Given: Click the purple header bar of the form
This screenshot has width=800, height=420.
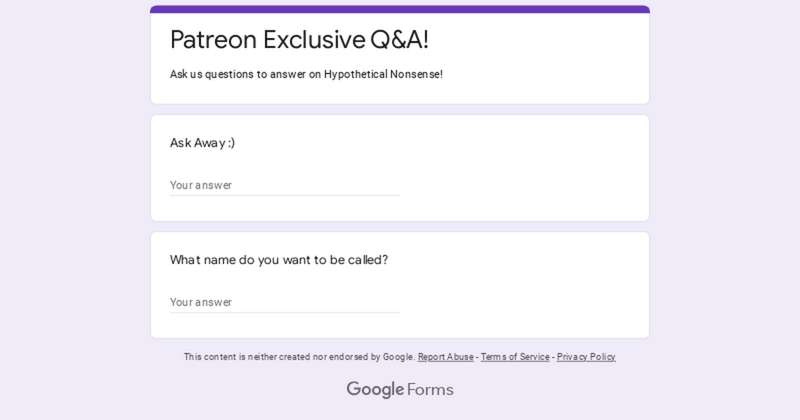Looking at the screenshot, I should [400, 9].
